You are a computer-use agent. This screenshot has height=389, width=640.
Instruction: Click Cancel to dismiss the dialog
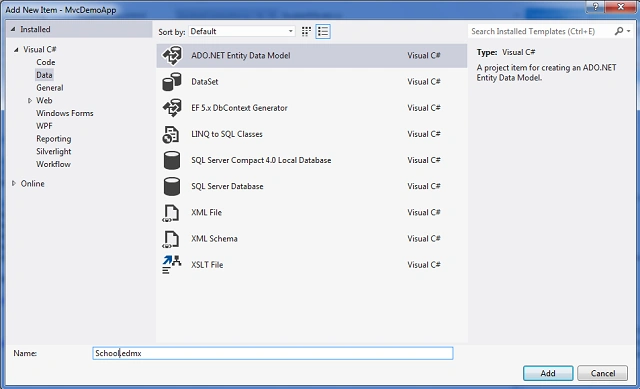(602, 373)
